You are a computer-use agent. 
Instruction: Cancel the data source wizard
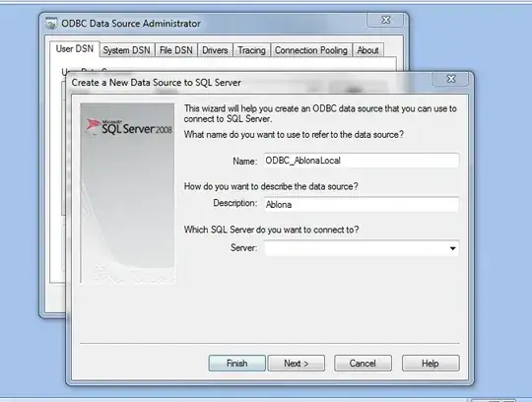[363, 364]
